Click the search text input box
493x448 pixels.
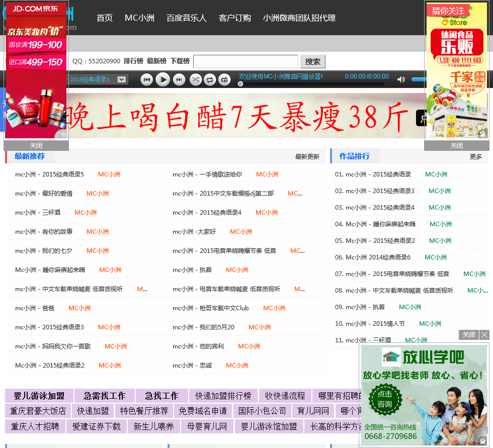245,61
